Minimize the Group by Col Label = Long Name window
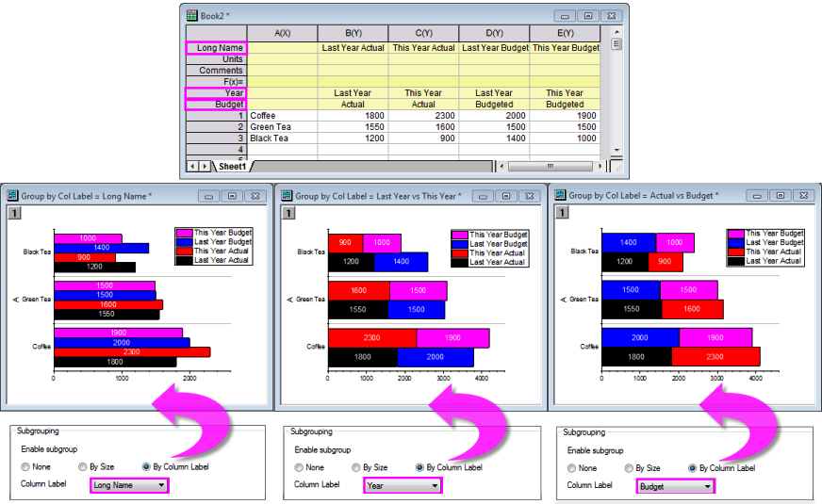The width and height of the screenshot is (822, 504). click(208, 196)
